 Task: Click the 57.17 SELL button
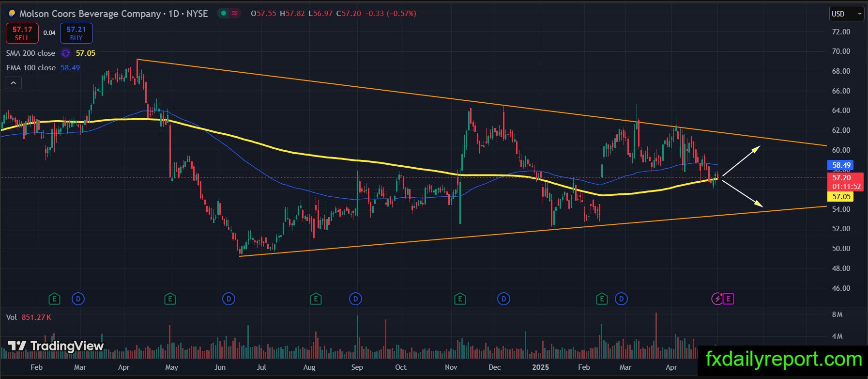coord(22,33)
